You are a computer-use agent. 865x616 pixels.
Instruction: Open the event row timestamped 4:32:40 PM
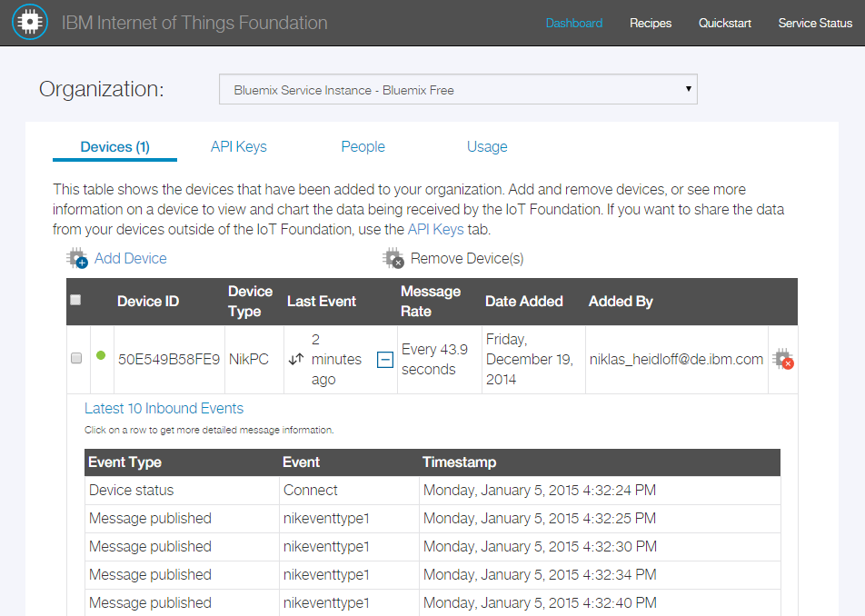pos(432,602)
